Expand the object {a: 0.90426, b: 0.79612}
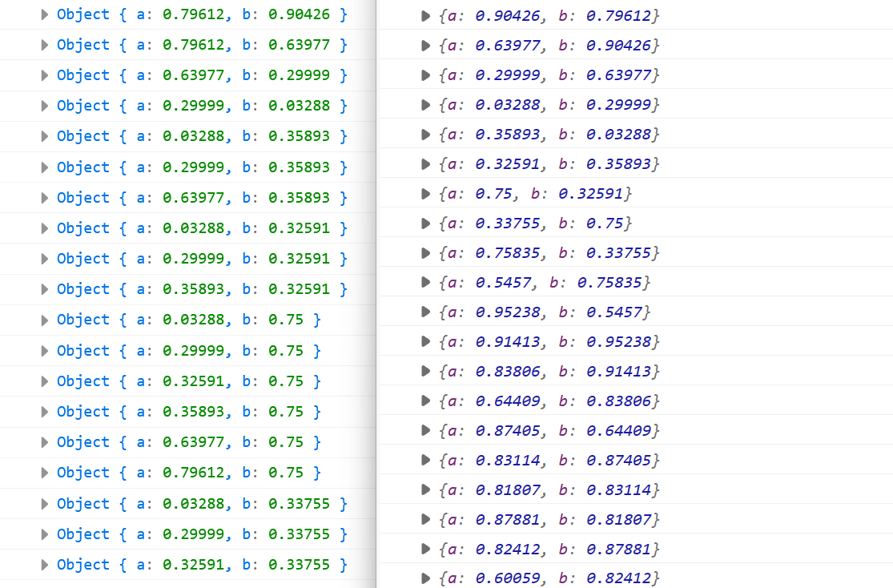Viewport: 893px width, 588px height. [x=426, y=16]
